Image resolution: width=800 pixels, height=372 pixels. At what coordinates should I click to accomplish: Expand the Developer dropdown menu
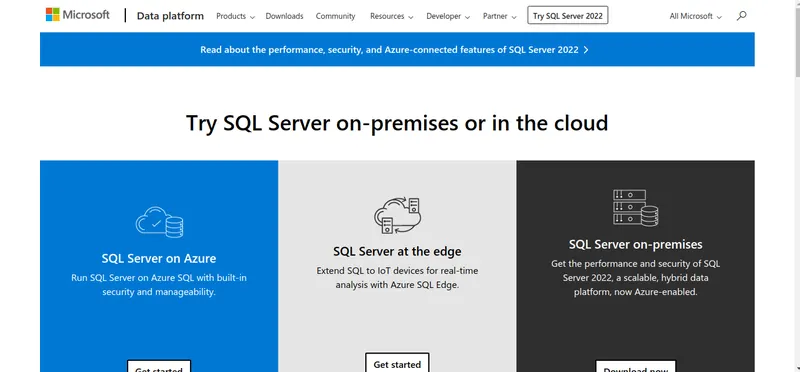point(448,16)
